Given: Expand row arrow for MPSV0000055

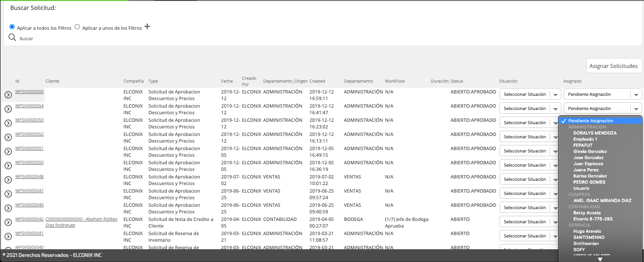Looking at the screenshot, I should 8,95.
